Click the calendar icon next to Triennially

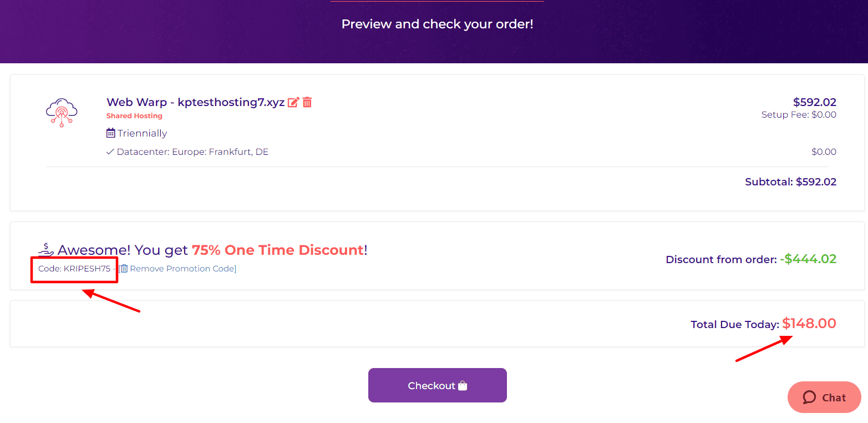(x=111, y=133)
